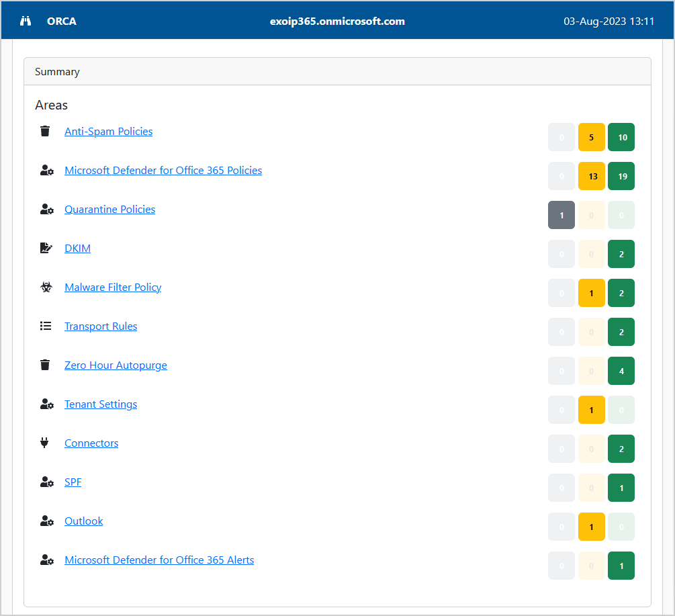Open Microsoft Defender for Office 365 Policies
This screenshot has width=675, height=616.
(x=163, y=171)
